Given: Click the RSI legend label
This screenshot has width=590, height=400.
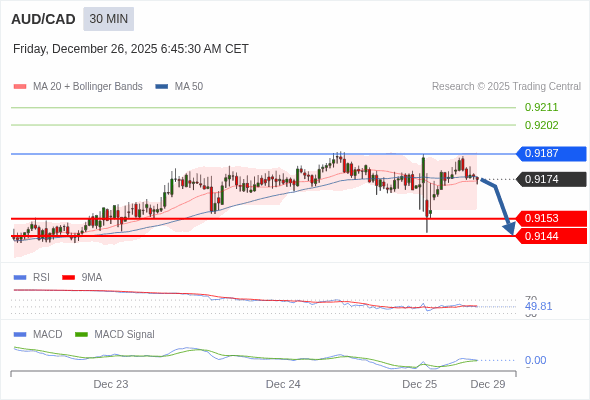Looking at the screenshot, I should pyautogui.click(x=41, y=278).
